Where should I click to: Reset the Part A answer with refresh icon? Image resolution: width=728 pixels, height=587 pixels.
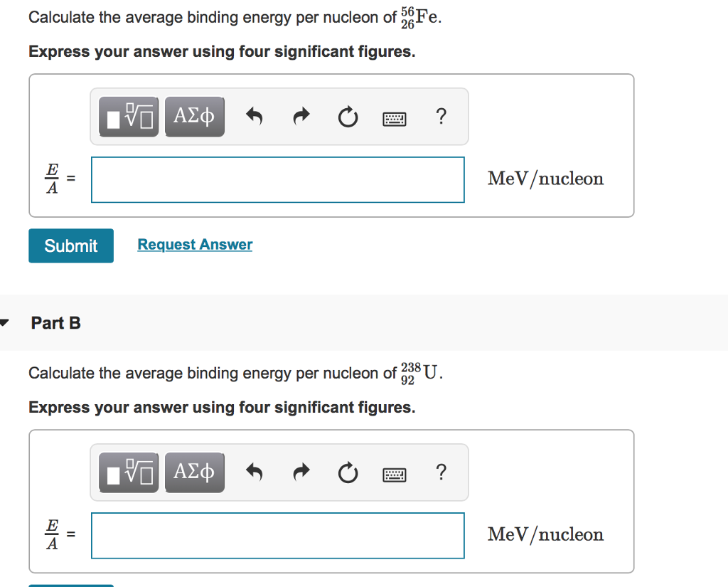click(347, 117)
